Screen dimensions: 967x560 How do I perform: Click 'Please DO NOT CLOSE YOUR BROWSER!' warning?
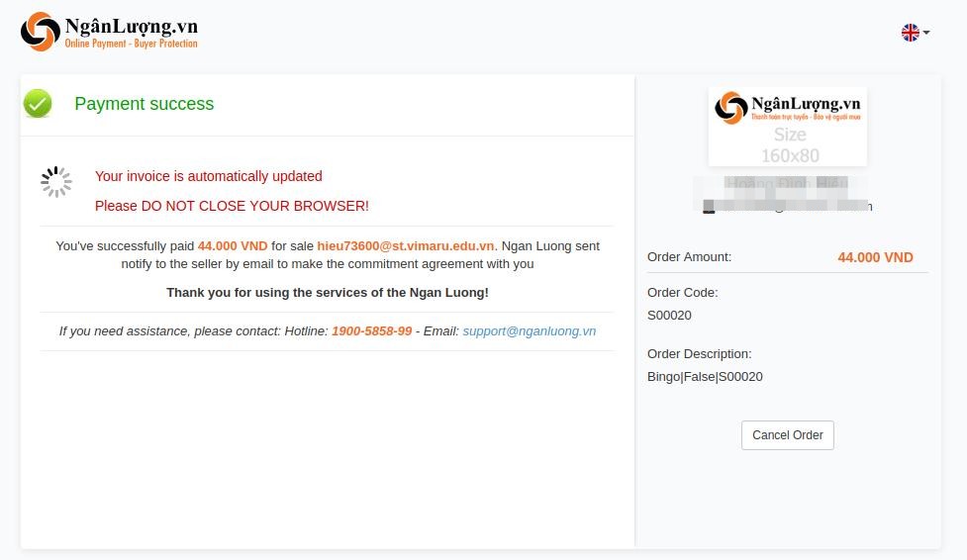pos(232,206)
